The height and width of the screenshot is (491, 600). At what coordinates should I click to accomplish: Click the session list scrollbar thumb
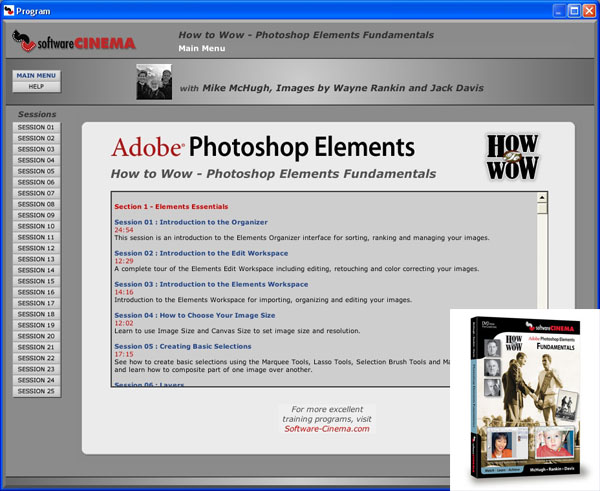coord(542,209)
